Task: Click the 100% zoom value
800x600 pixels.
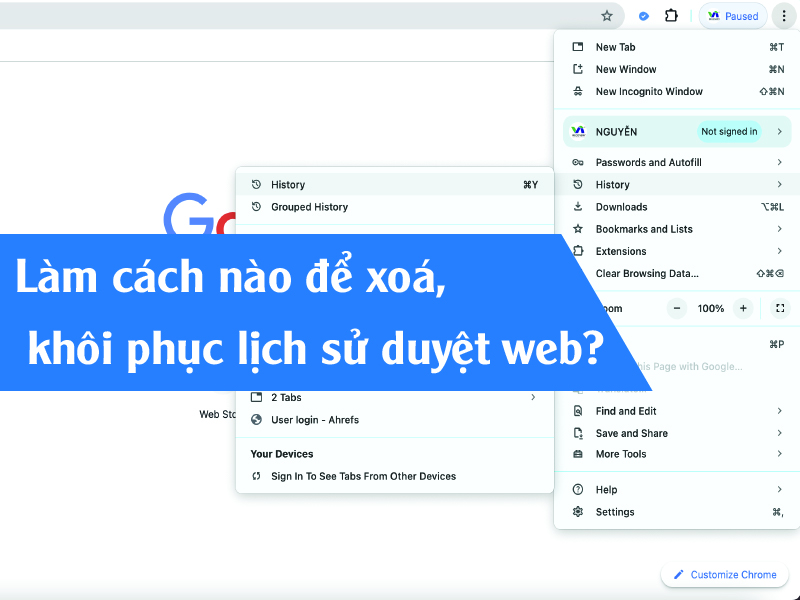Action: pos(711,309)
